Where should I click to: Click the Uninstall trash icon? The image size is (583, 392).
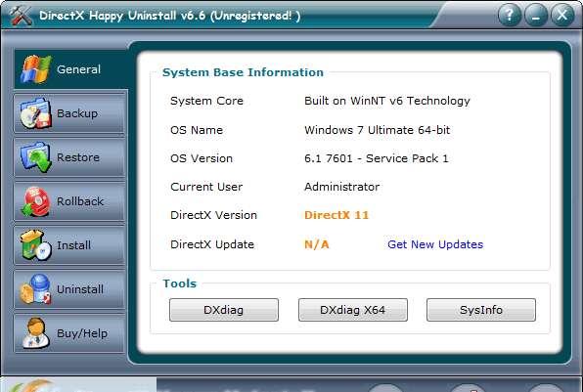[35, 289]
